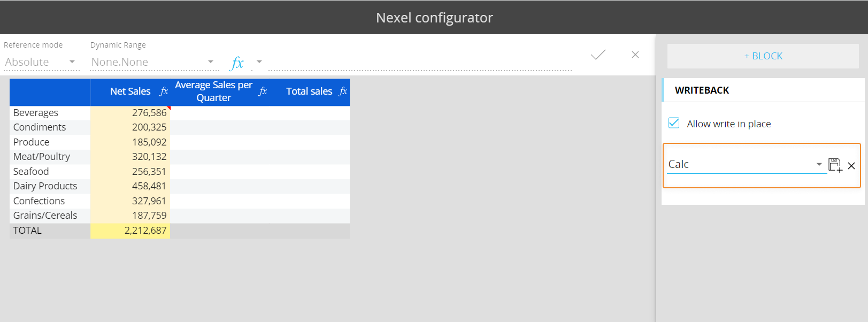Open fx on Average Sales per Quarter header
The image size is (868, 322).
pyautogui.click(x=263, y=91)
